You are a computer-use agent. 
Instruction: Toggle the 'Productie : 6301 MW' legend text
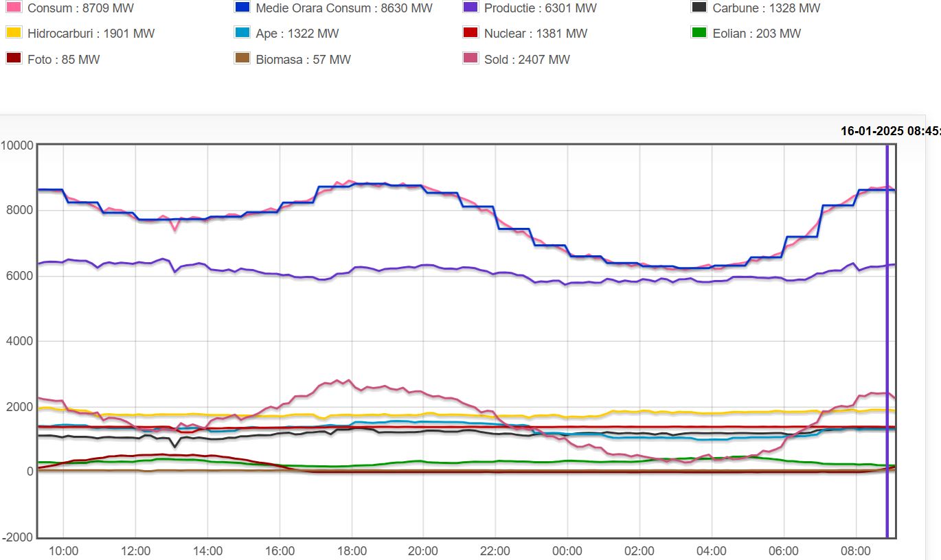coord(540,8)
